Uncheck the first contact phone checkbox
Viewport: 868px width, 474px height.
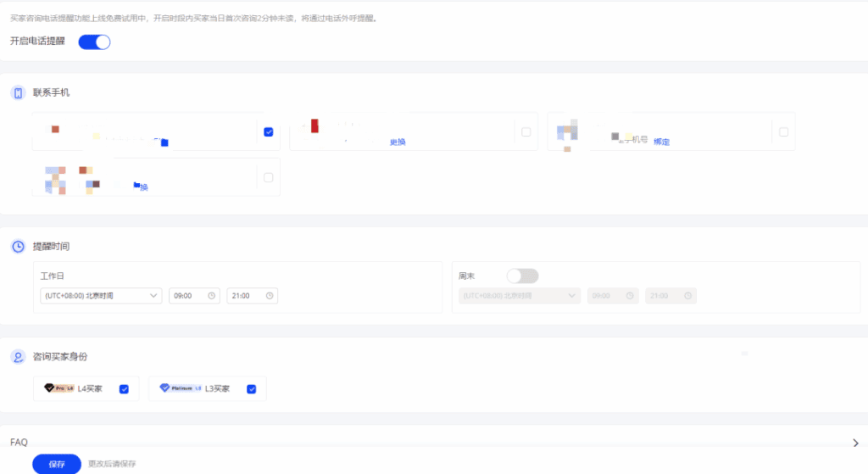[x=269, y=132]
